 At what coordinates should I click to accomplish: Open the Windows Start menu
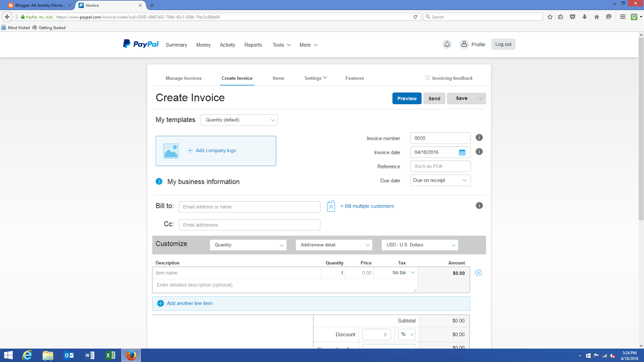(x=8, y=355)
